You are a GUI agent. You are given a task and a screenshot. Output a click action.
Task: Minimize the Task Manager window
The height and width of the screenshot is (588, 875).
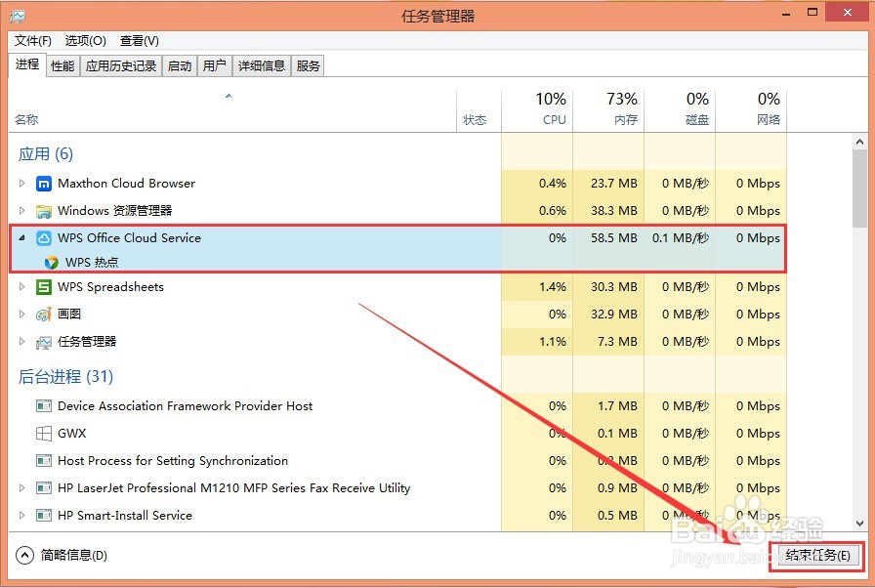[x=787, y=13]
